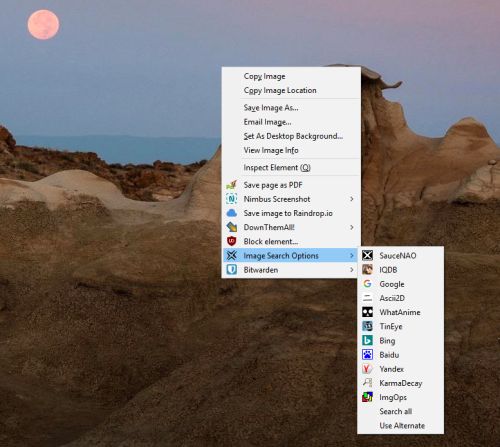
Task: Click the DownThemAll! label
Action: coord(269,227)
